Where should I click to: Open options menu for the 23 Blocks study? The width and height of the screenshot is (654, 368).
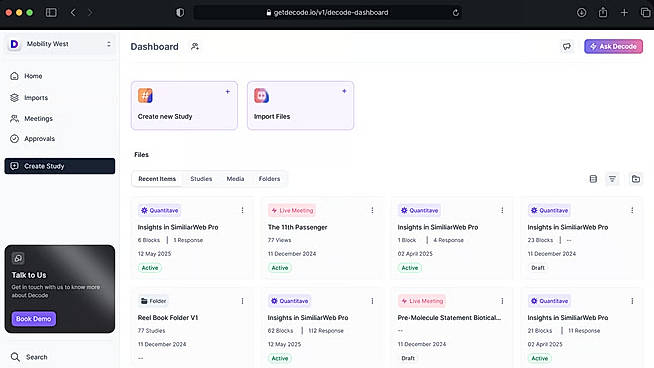[x=632, y=210]
